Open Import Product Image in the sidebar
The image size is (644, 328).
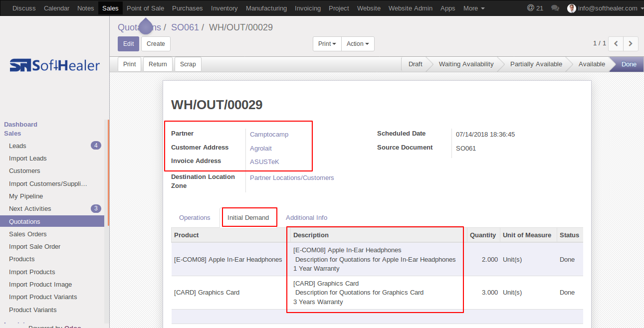tap(52, 285)
